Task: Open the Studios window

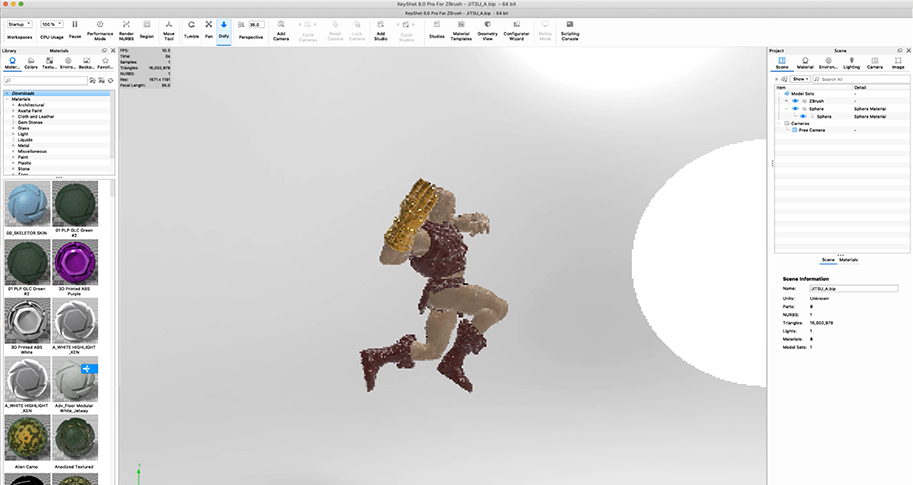Action: pos(437,29)
